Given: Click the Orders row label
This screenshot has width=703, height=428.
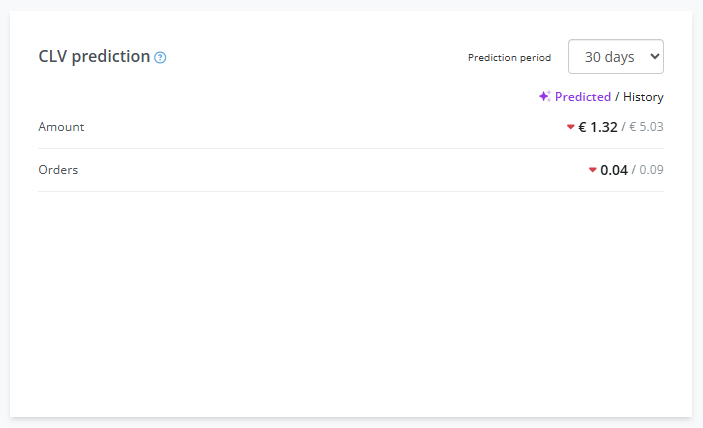Looking at the screenshot, I should point(58,170).
